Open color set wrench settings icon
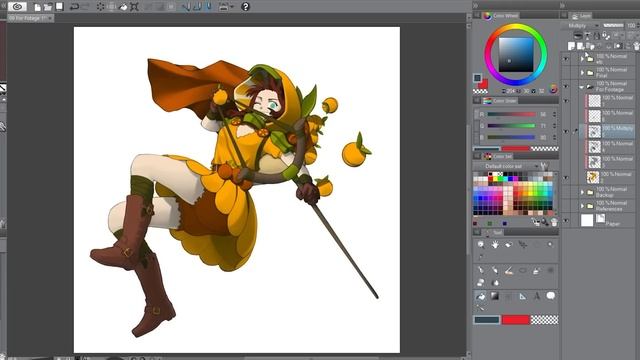This screenshot has width=640, height=360. tap(544, 166)
